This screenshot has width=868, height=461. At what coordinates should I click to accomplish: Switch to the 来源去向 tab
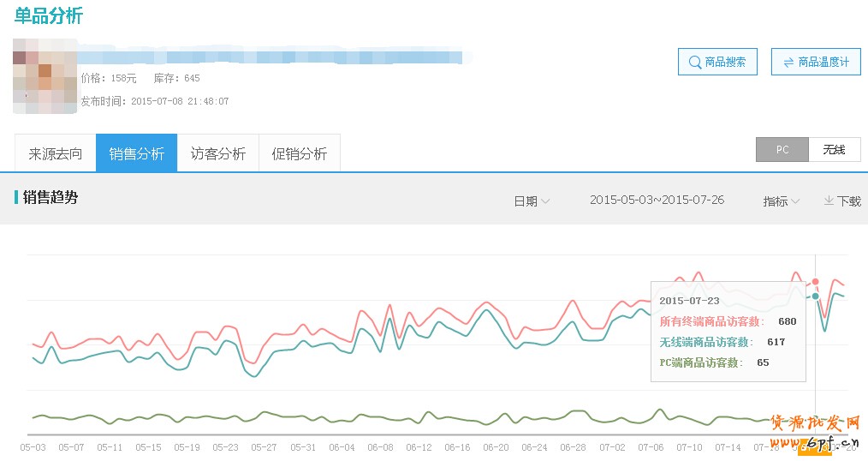[x=56, y=153]
